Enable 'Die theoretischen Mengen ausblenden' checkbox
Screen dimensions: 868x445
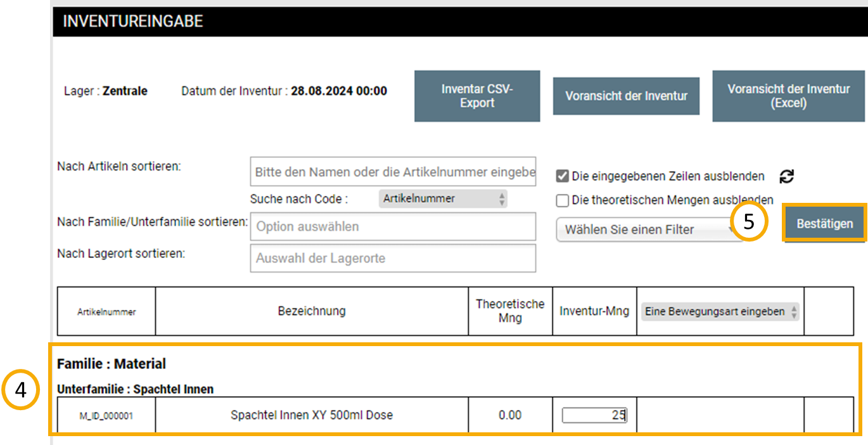(x=562, y=200)
